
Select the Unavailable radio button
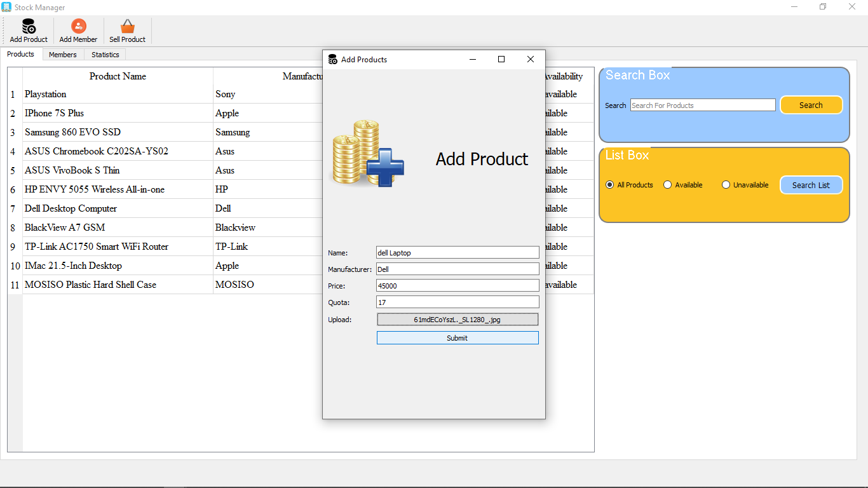pyautogui.click(x=726, y=185)
